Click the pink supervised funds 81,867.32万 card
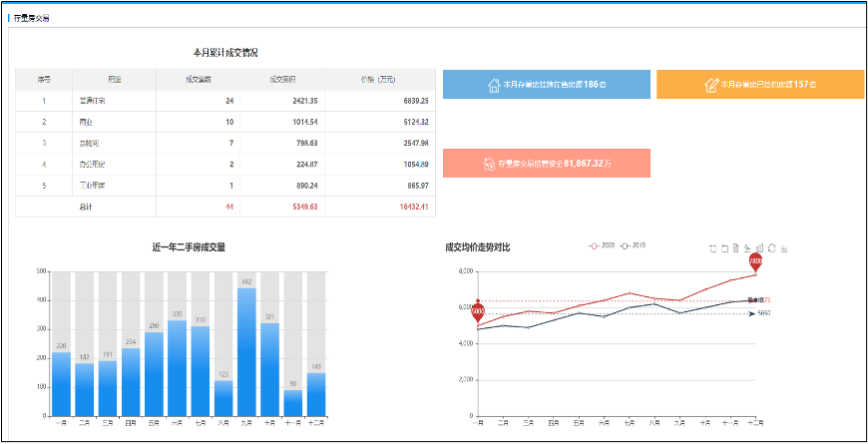Screen dimensions: 868x444 546,163
